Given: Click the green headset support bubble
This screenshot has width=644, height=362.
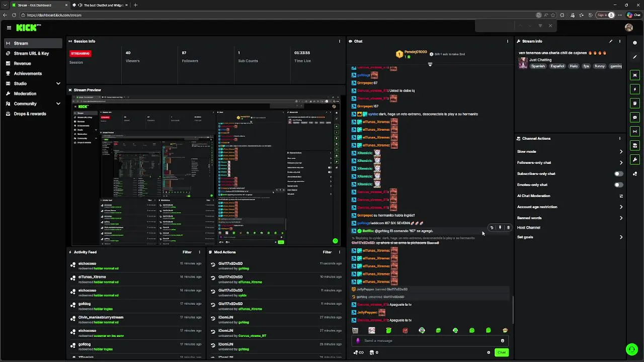Looking at the screenshot, I should tap(631, 349).
